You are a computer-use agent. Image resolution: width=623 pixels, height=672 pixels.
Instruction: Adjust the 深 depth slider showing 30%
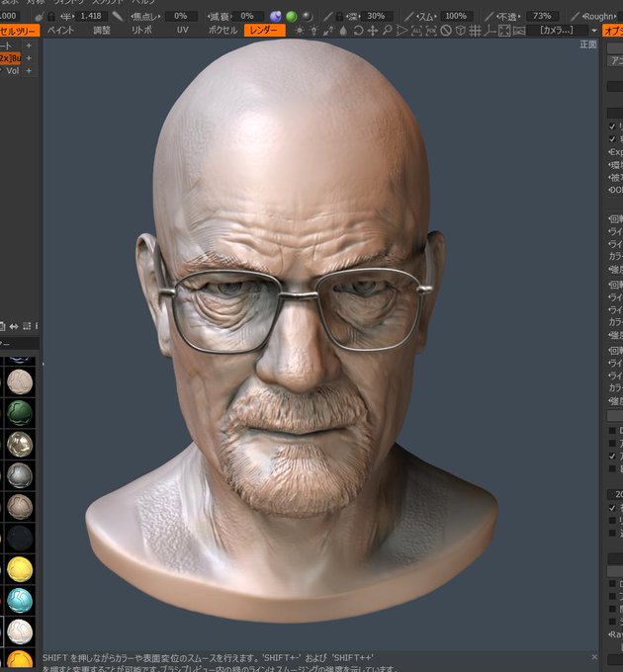376,16
